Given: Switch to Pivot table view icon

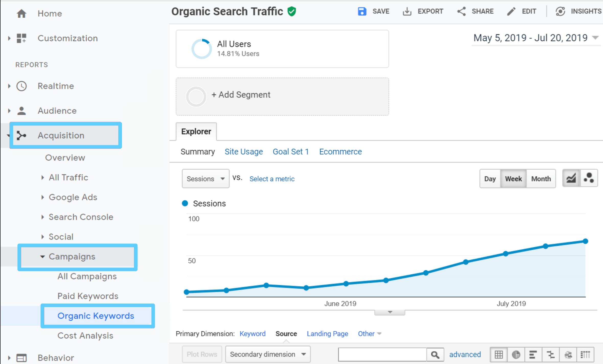Looking at the screenshot, I should point(585,355).
